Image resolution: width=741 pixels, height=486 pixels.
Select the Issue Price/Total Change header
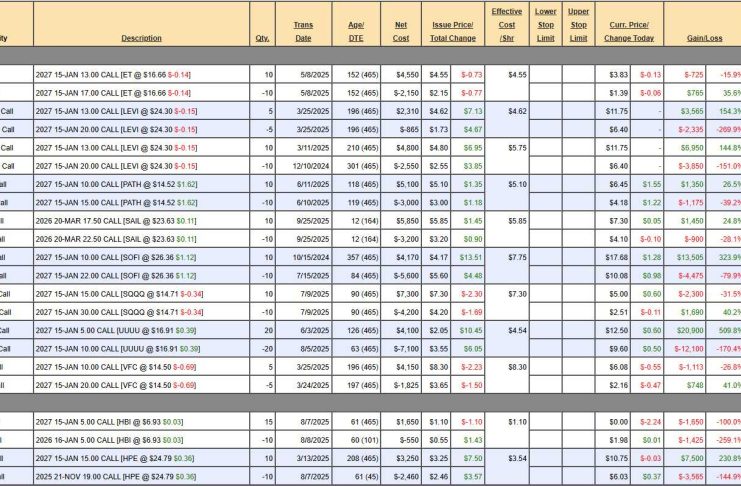[455, 31]
